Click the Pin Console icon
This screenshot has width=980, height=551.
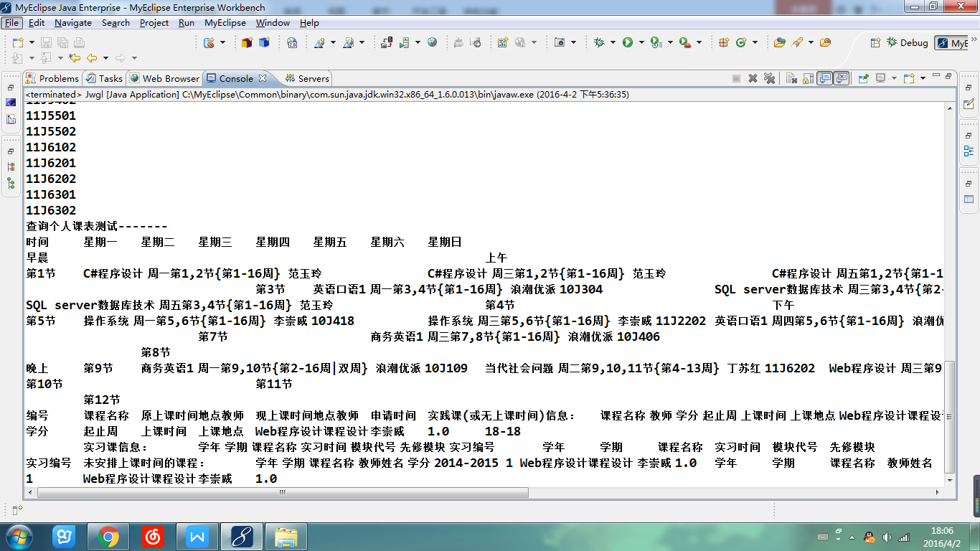click(x=864, y=78)
